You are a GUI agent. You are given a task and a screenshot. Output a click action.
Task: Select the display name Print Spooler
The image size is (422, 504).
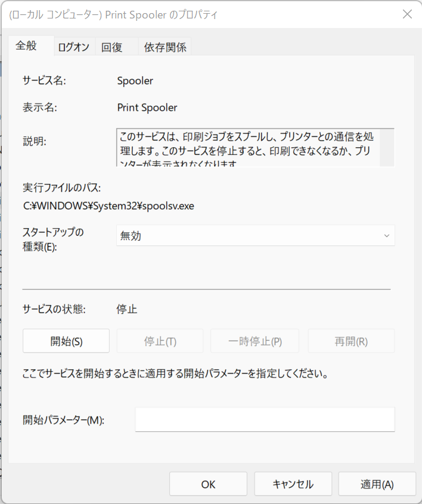[x=147, y=107]
